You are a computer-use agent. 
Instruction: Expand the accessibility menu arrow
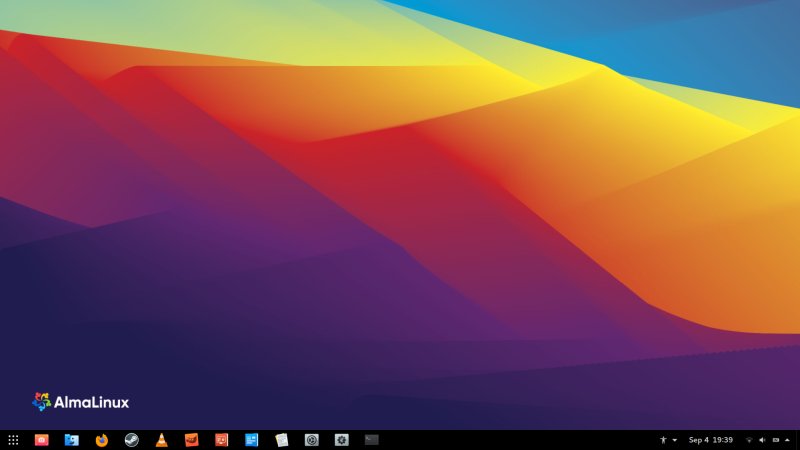point(674,440)
